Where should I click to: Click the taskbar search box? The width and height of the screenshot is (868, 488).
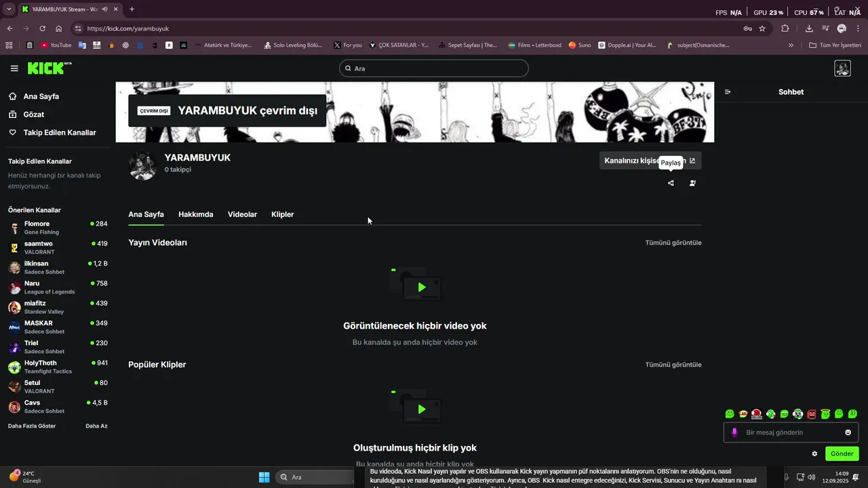315,477
